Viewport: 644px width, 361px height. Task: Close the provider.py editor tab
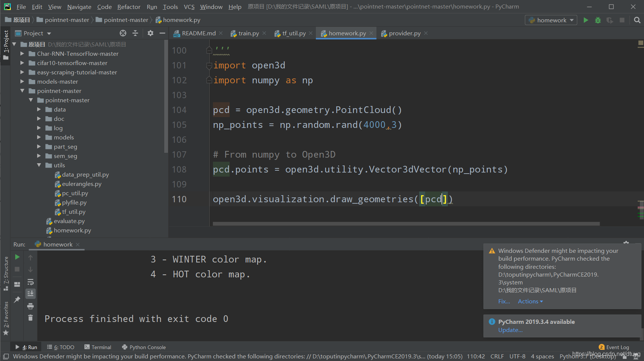[426, 33]
